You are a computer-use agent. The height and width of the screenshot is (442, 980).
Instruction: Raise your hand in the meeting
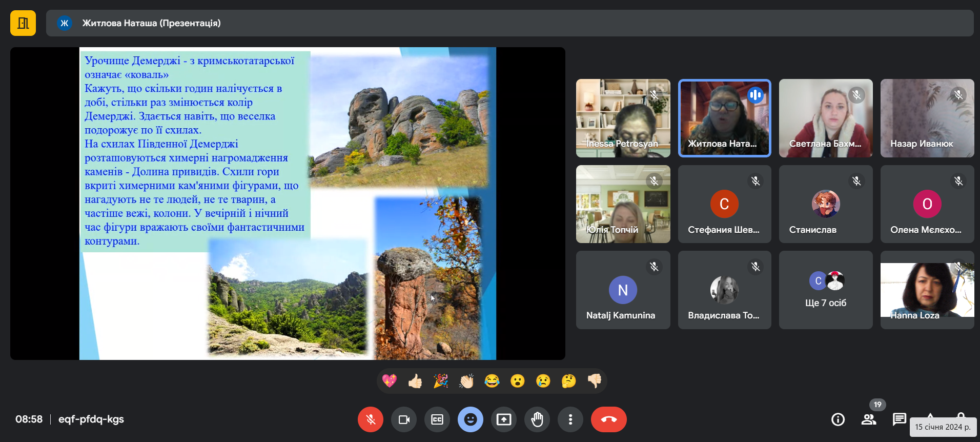coord(537,419)
